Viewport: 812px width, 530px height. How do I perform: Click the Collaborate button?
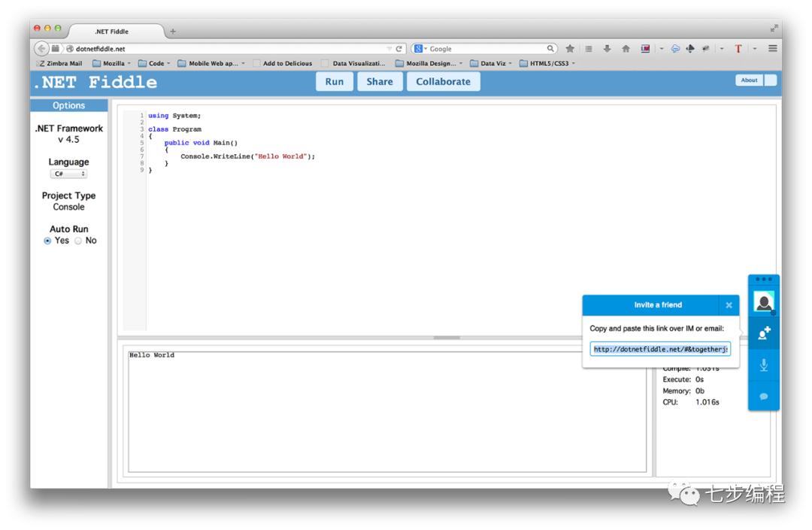point(444,82)
